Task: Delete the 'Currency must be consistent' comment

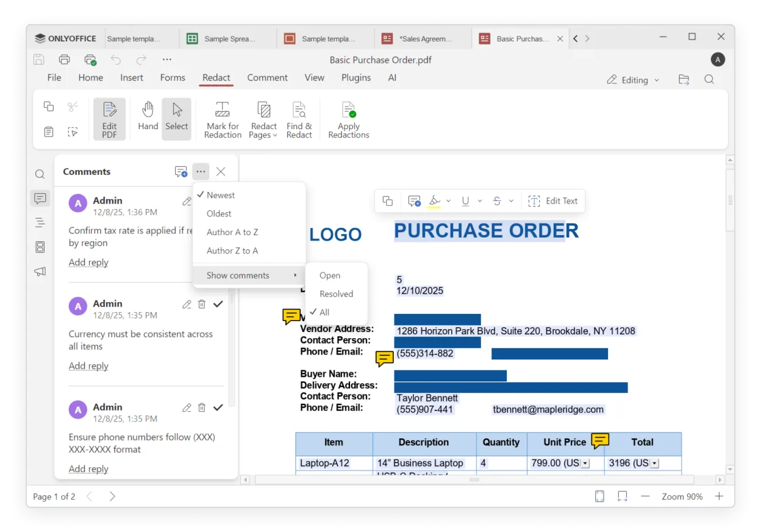Action: (202, 304)
